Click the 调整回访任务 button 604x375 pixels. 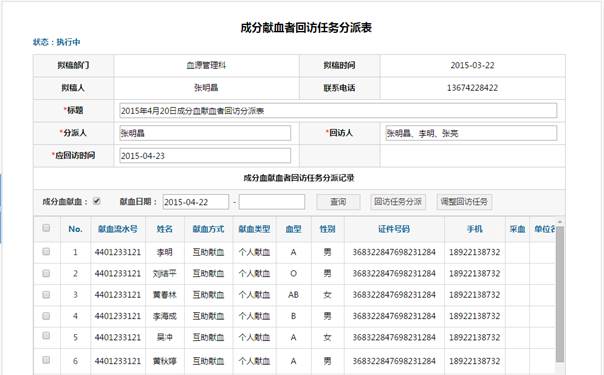coord(464,202)
